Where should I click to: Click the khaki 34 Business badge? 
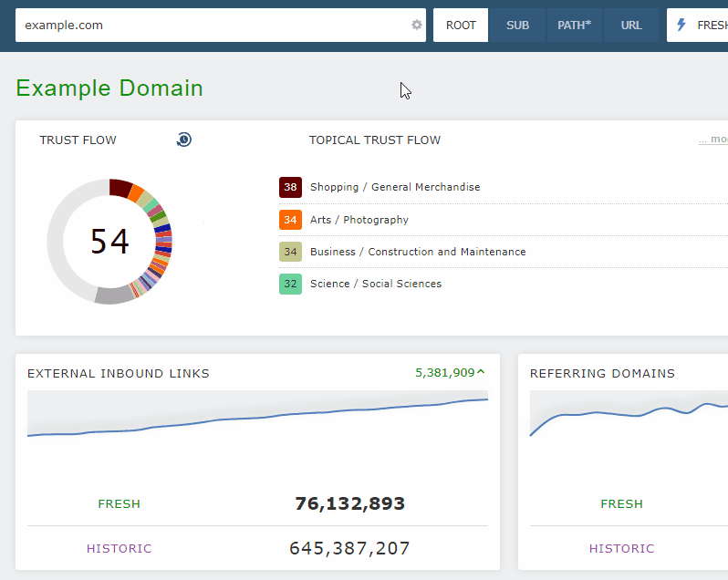coord(290,252)
